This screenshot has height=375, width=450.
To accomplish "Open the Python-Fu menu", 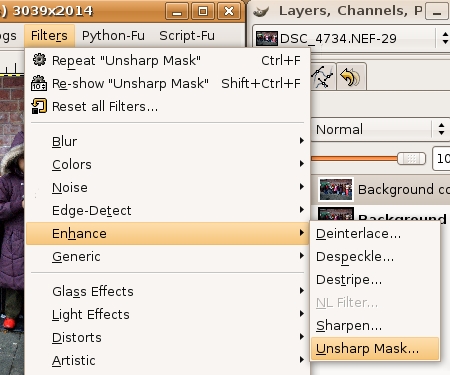I will tap(113, 35).
